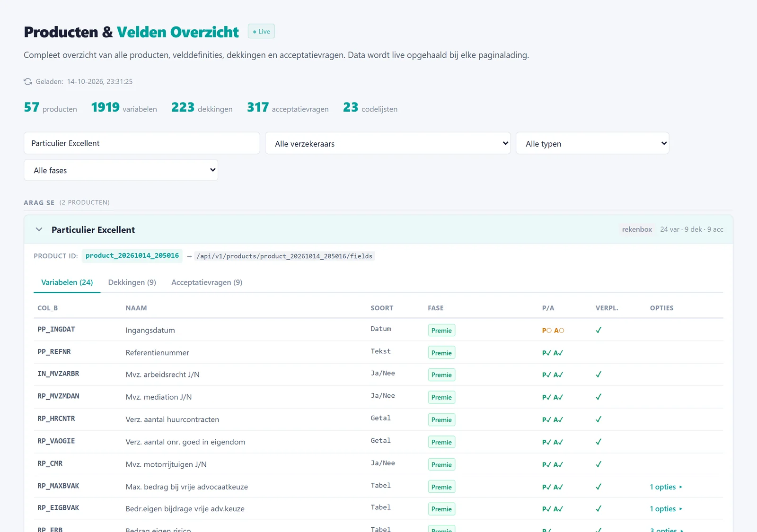Click the 24 var · 9 dek · 9 acc summary
The width and height of the screenshot is (757, 532).
pos(692,229)
